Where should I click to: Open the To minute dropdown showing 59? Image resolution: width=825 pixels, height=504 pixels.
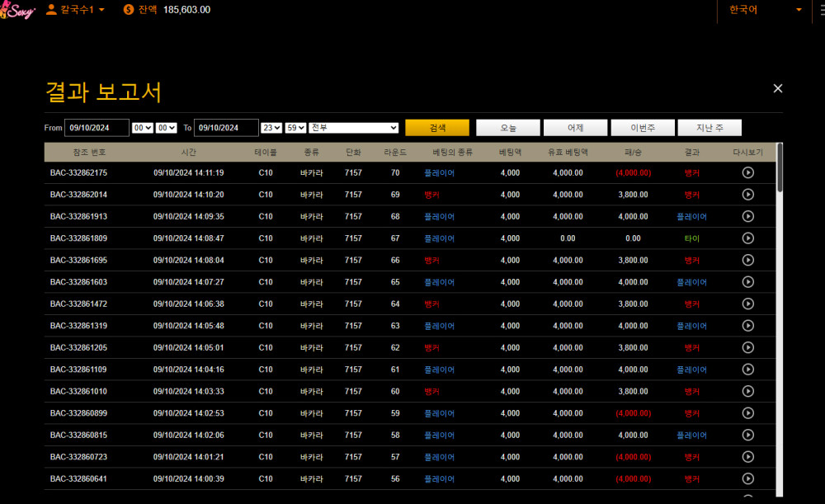[x=295, y=128]
